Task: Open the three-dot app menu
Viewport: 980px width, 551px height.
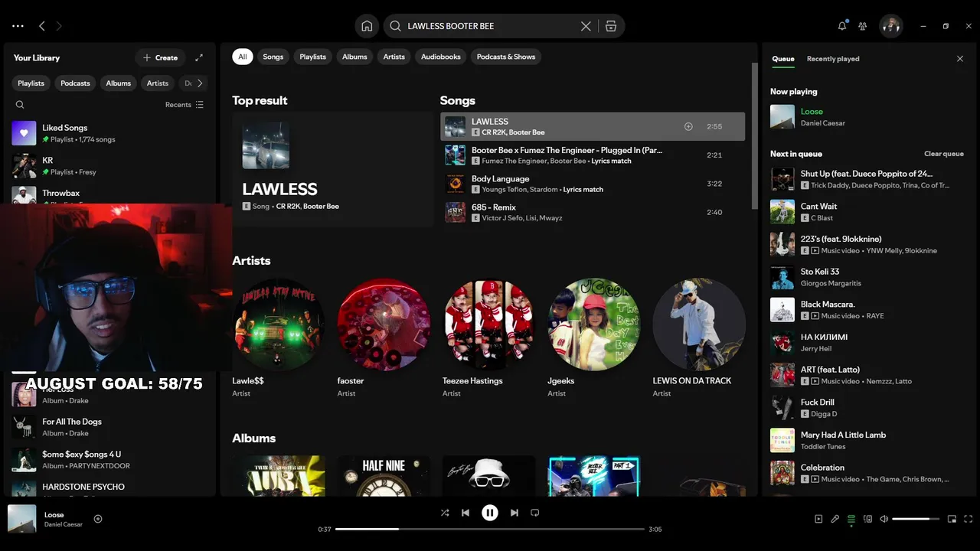Action: (x=18, y=26)
